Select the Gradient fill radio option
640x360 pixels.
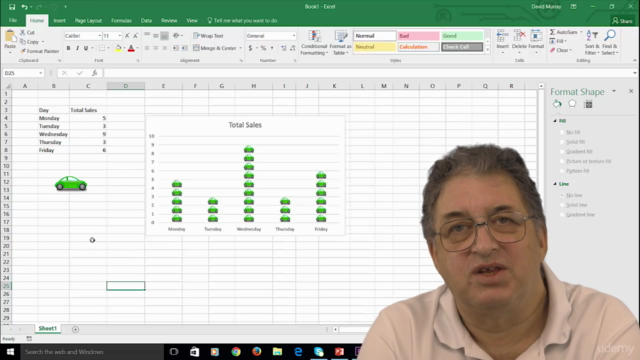[562, 151]
